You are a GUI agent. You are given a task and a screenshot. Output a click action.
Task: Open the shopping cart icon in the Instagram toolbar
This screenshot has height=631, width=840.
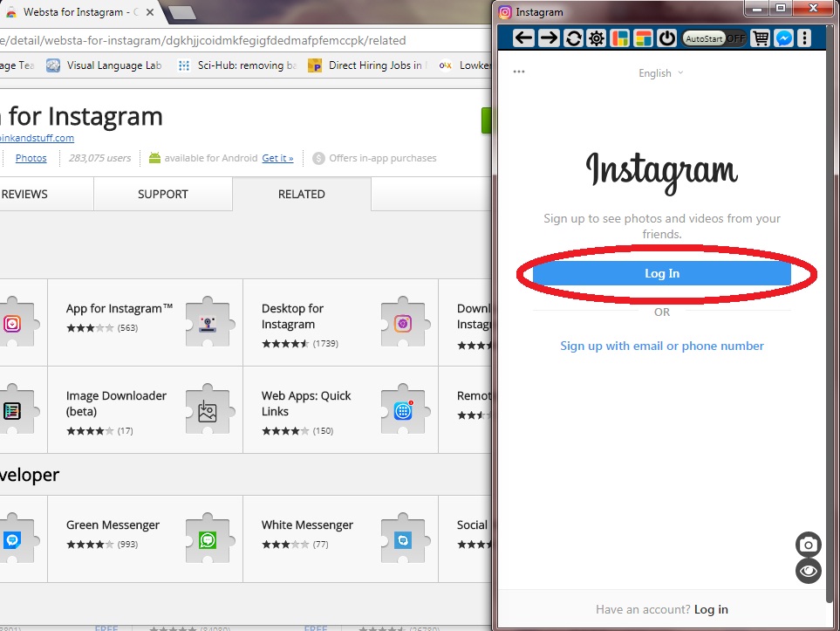point(760,38)
